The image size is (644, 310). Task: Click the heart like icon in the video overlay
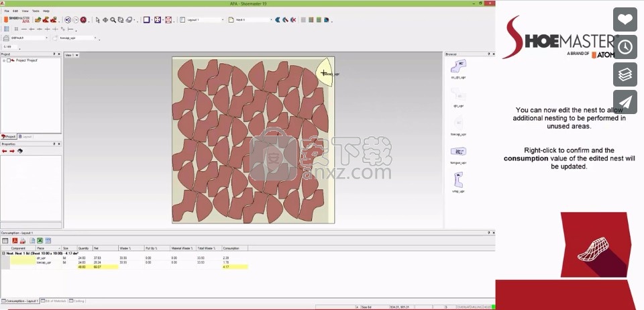point(625,19)
